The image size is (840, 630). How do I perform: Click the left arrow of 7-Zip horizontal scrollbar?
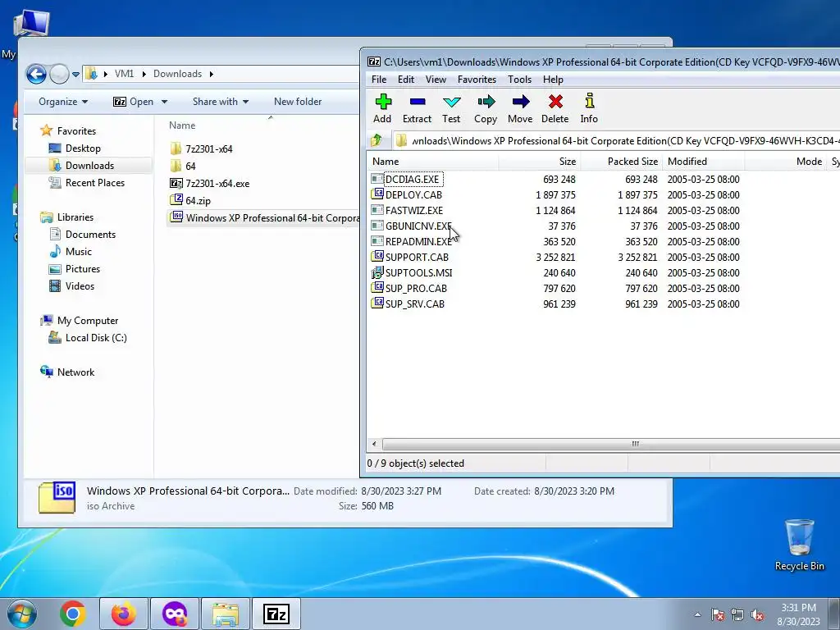point(374,444)
